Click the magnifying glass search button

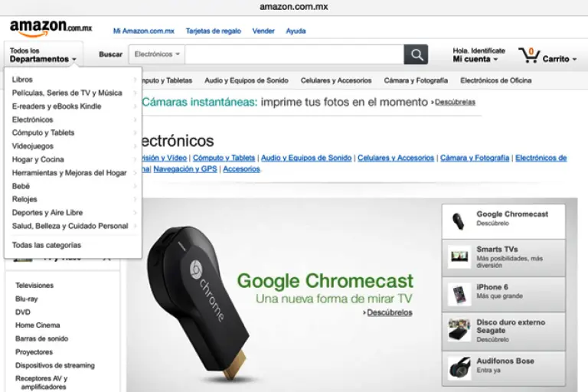coord(416,54)
